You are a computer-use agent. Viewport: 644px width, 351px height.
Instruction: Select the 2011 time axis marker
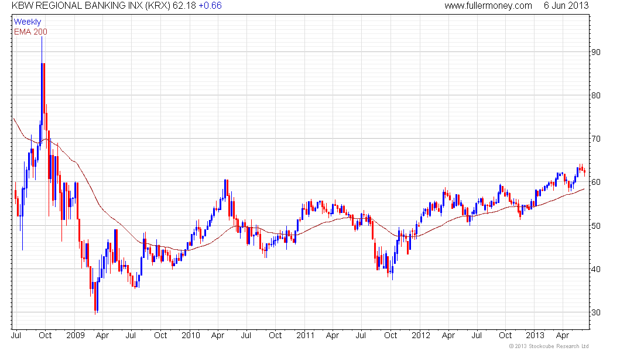(x=306, y=336)
